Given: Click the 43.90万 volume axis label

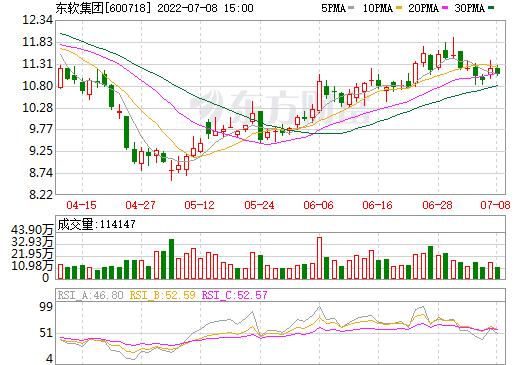Looking at the screenshot, I should tap(32, 230).
